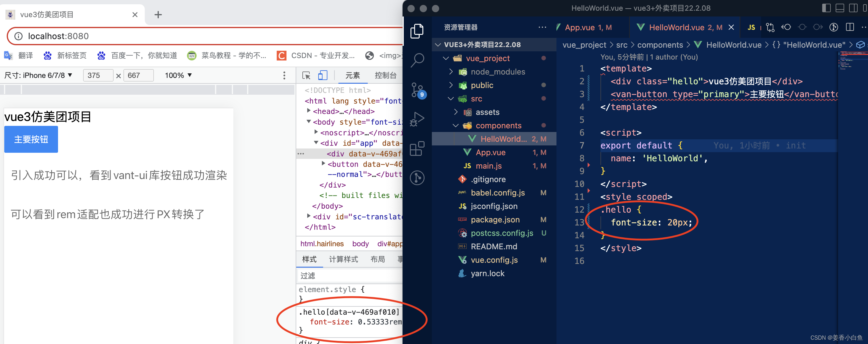Click the 过滤 styles filter field
This screenshot has height=344, width=868.
pyautogui.click(x=349, y=276)
